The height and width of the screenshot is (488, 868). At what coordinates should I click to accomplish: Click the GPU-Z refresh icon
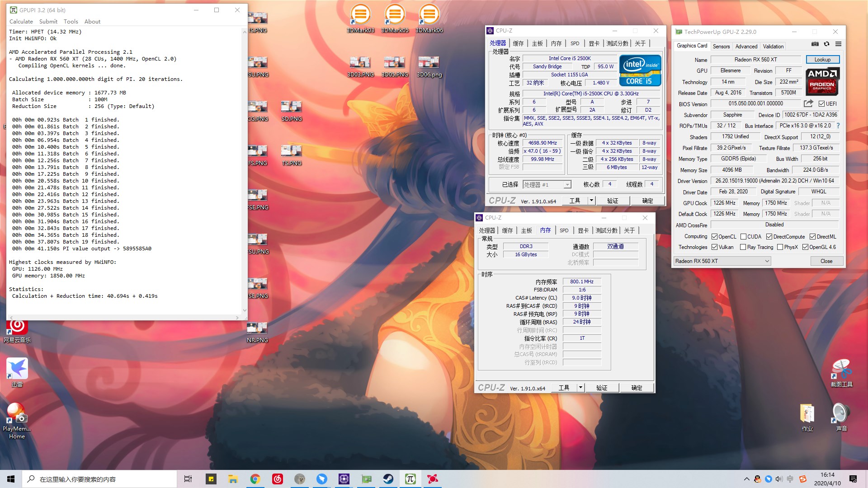point(826,44)
